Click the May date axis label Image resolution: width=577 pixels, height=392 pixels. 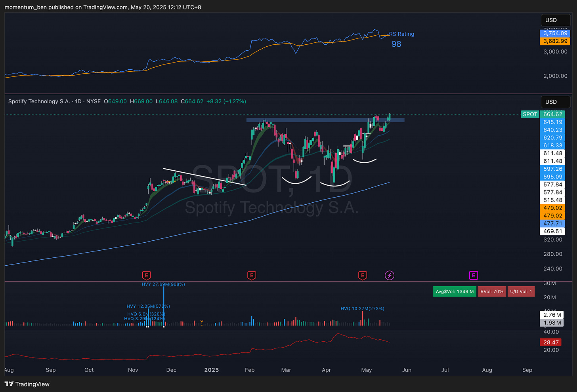[x=367, y=370]
